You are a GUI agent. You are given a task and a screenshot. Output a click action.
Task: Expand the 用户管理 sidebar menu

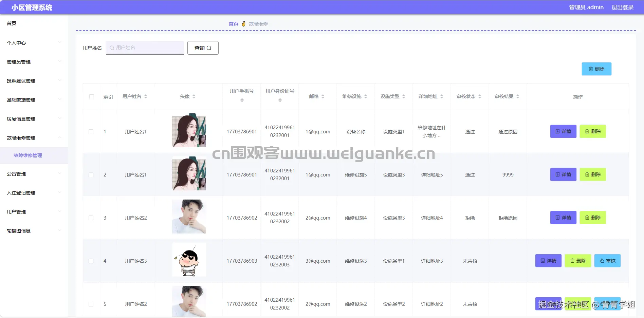(34, 212)
